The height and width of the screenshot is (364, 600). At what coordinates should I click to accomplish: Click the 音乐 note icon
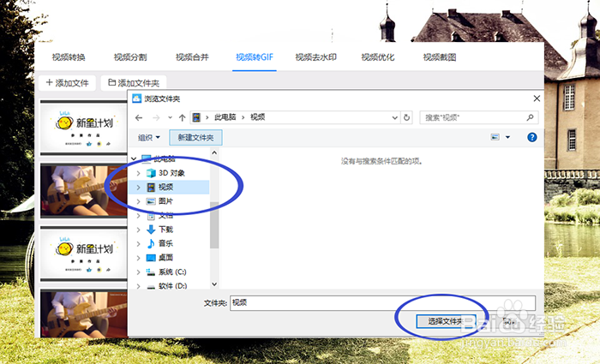tap(151, 243)
